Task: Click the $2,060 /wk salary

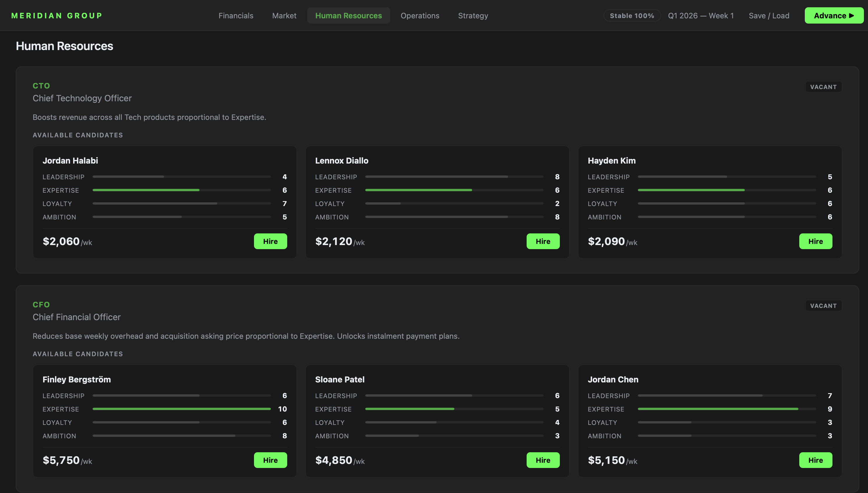Action: 67,242
